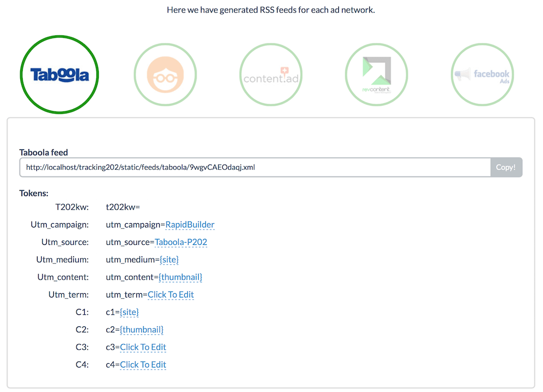Edit the utm_medium {site} token
The width and height of the screenshot is (543, 392).
(169, 260)
